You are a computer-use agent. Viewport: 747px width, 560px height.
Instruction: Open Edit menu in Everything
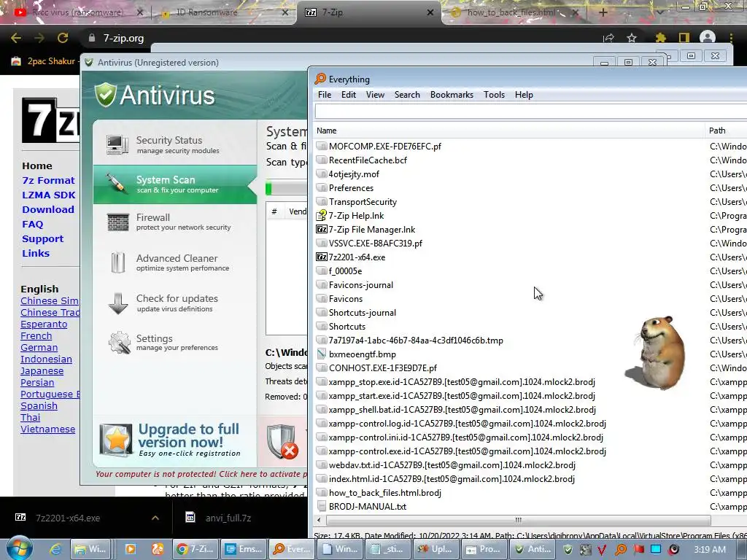coord(348,95)
